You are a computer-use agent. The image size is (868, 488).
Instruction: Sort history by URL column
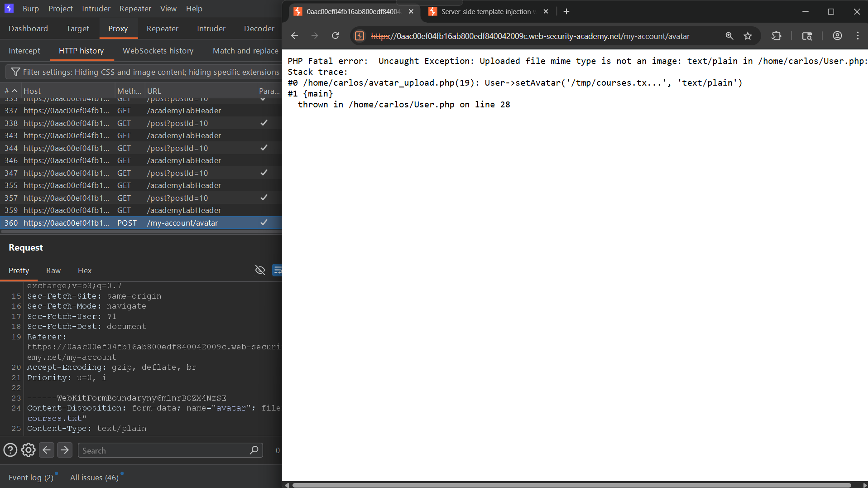[200, 91]
